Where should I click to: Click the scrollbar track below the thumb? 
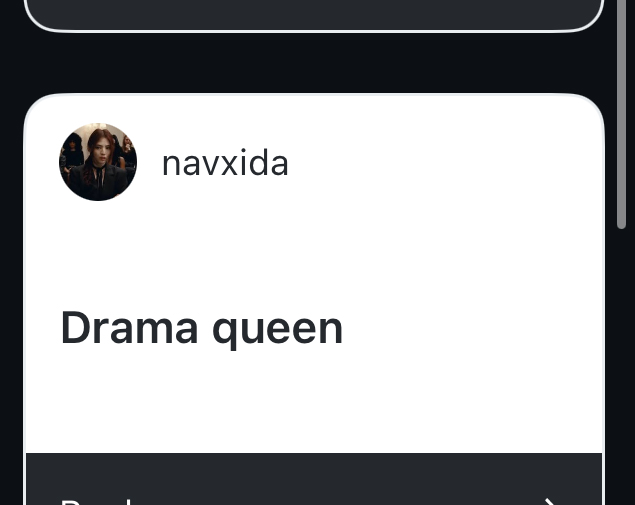pos(621,364)
